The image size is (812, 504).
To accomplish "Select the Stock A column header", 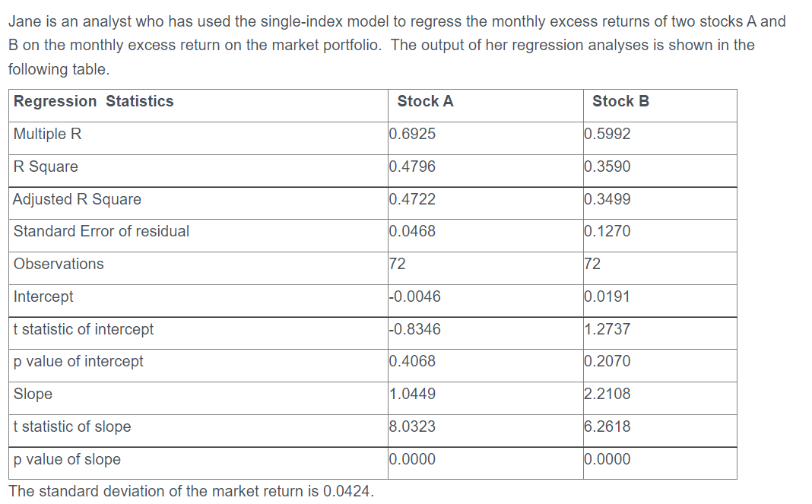I will pyautogui.click(x=425, y=101).
